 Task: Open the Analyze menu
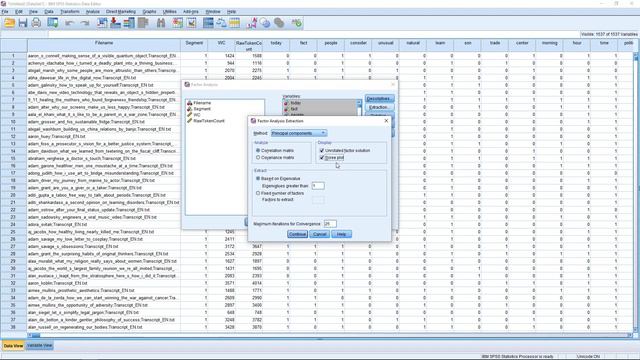tap(93, 12)
